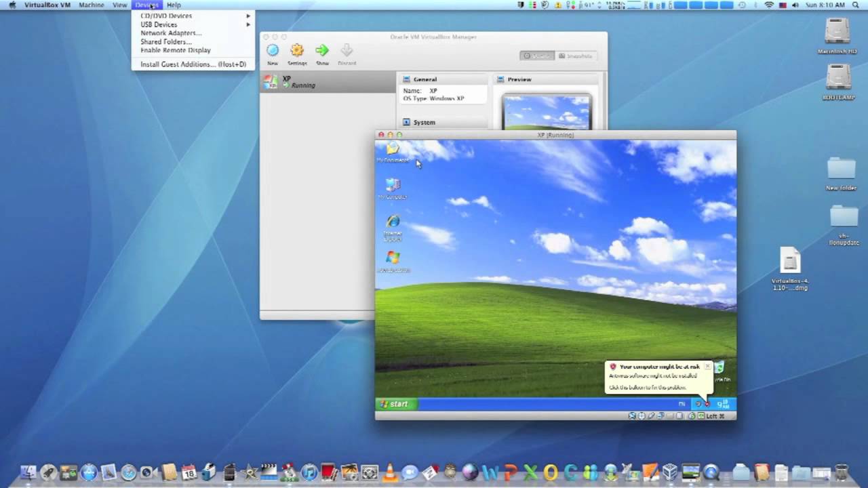Select the XP Running virtual machine
The width and height of the screenshot is (868, 488).
point(328,82)
